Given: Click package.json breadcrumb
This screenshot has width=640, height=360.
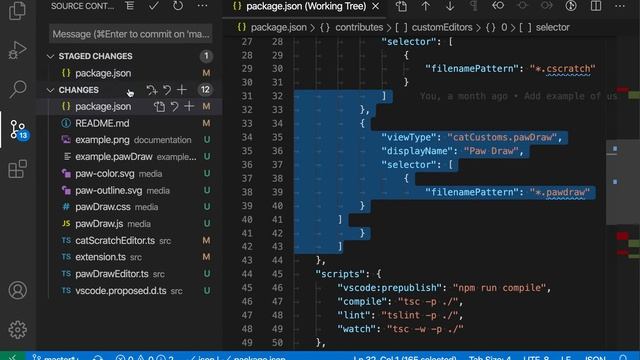Looking at the screenshot, I should 278,27.
